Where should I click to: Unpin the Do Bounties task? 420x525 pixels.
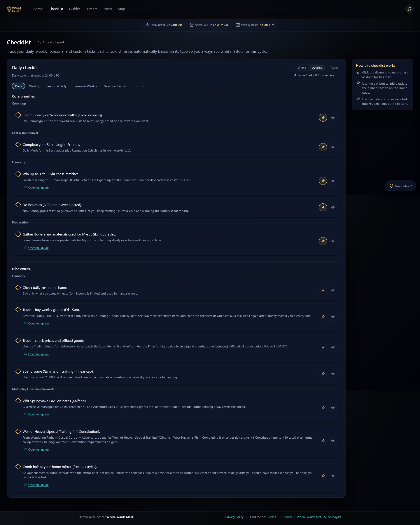[x=323, y=208]
